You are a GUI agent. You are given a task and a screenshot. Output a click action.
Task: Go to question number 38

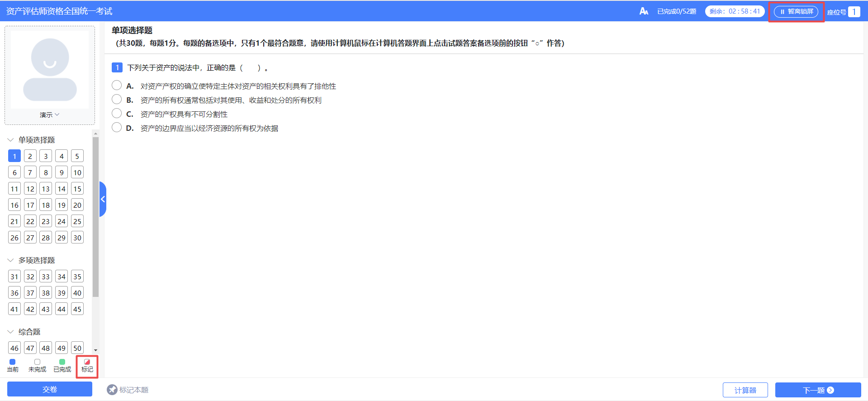[x=46, y=293]
